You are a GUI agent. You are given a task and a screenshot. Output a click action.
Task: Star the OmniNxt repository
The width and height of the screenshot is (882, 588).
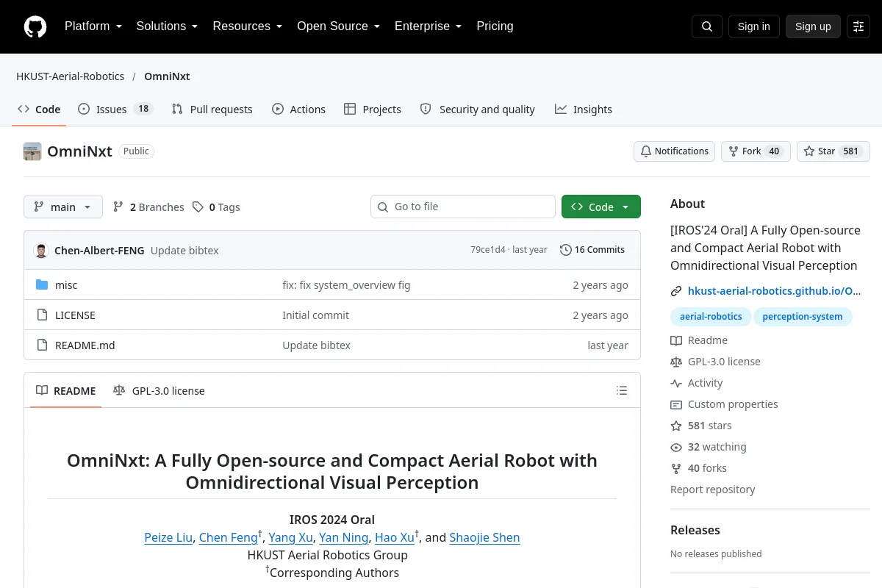pos(833,151)
